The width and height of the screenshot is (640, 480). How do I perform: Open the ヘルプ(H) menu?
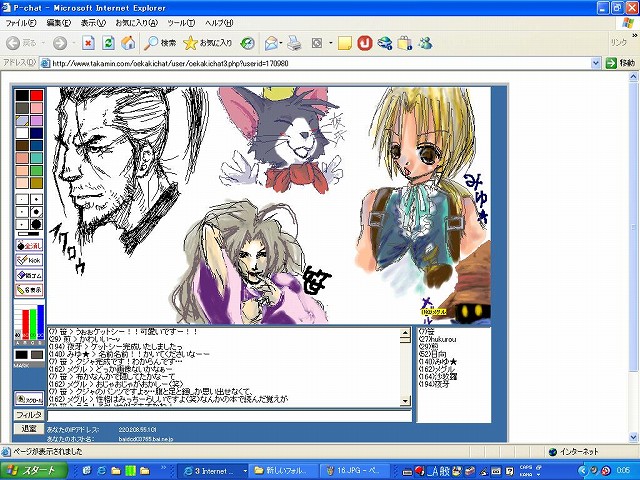[219, 23]
